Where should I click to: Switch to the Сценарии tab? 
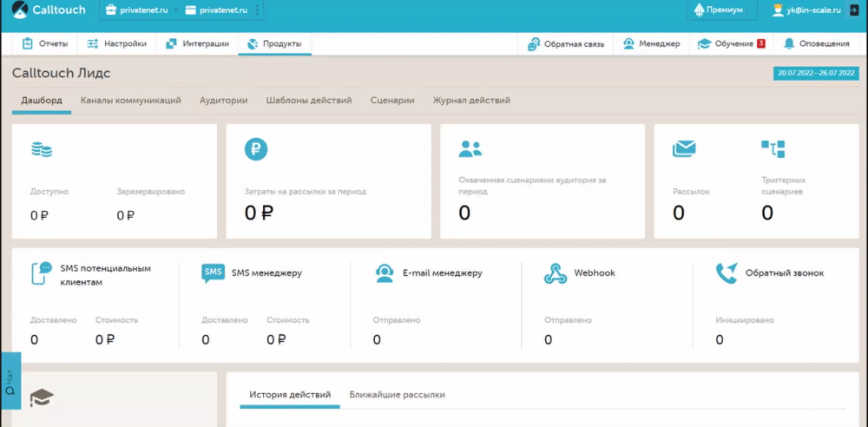coord(392,101)
